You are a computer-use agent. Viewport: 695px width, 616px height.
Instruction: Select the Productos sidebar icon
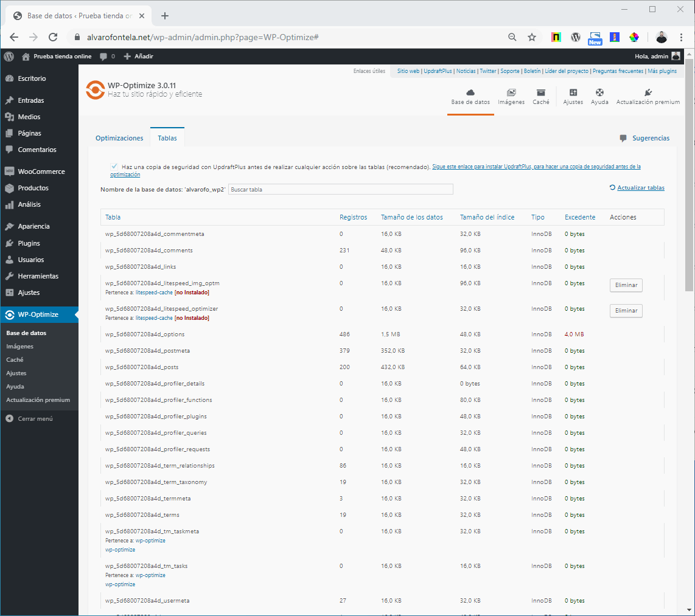[x=13, y=188]
